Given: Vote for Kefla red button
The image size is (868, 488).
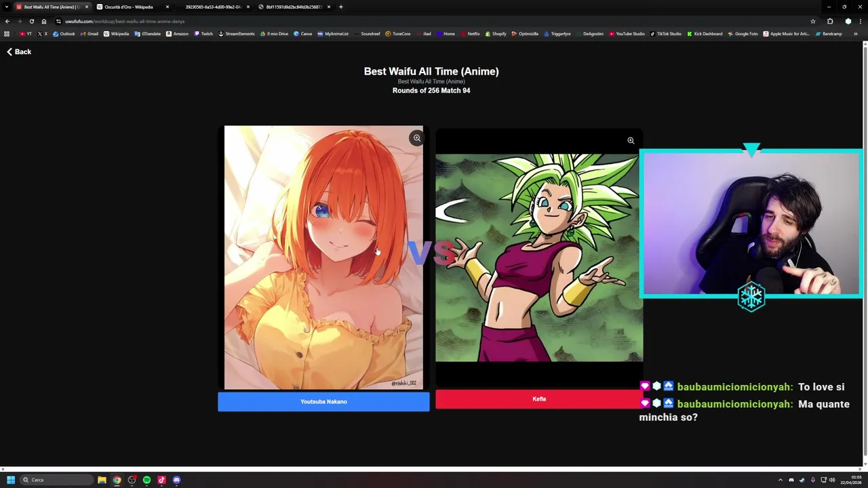Looking at the screenshot, I should pyautogui.click(x=539, y=399).
